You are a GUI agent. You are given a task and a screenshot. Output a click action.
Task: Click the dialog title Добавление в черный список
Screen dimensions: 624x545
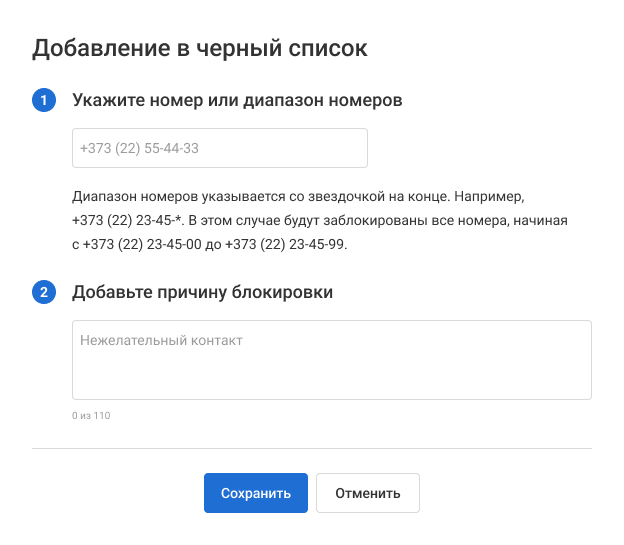[200, 47]
